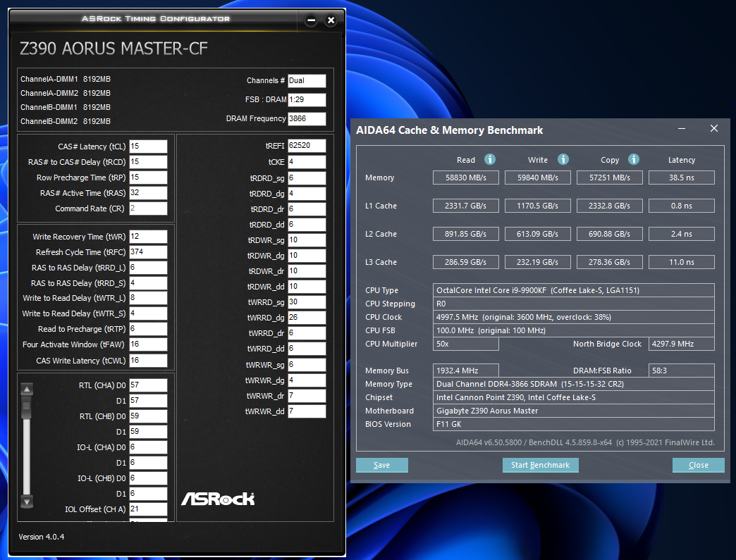Click the L1 Cache Read value 2331.7 GB/s
736x560 pixels.
click(465, 206)
